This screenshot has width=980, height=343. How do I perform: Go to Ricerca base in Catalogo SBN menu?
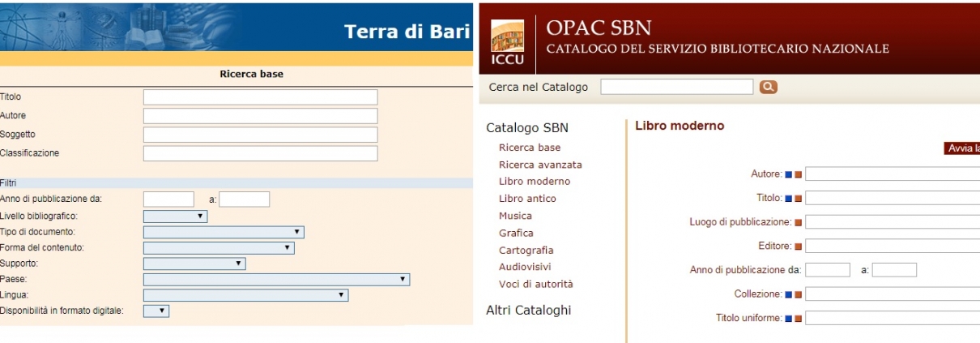point(530,148)
